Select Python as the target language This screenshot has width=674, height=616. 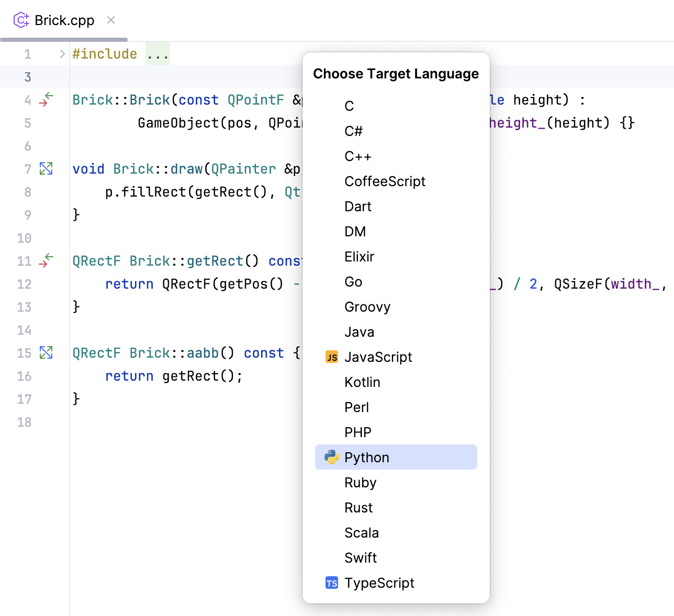[x=366, y=457]
